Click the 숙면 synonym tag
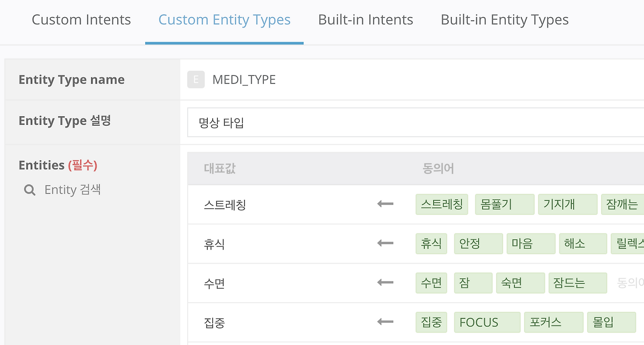The height and width of the screenshot is (345, 644). [520, 283]
